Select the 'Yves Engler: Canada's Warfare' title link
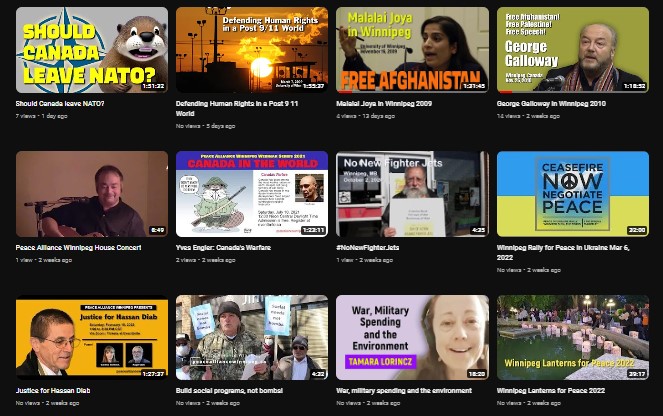Image resolution: width=663 pixels, height=416 pixels. [x=218, y=247]
